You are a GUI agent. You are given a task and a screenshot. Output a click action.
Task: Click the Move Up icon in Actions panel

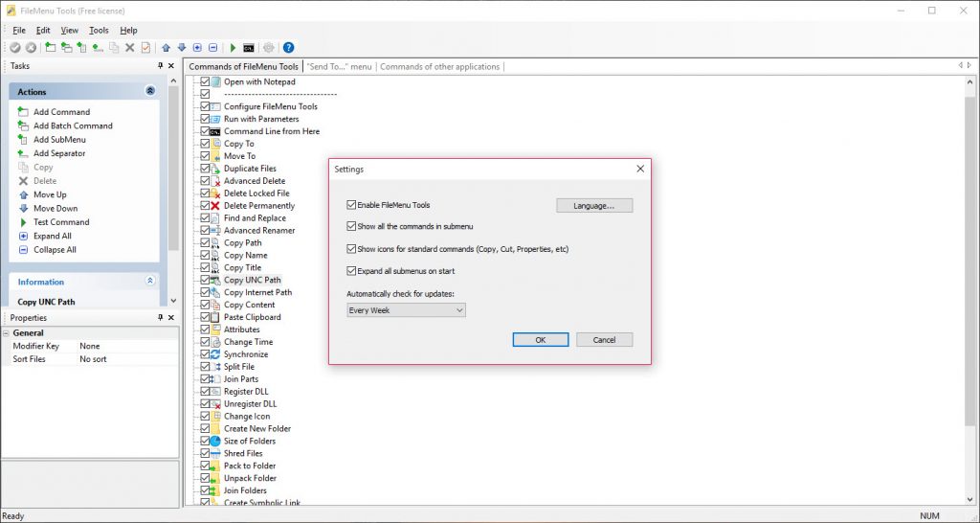tap(24, 194)
